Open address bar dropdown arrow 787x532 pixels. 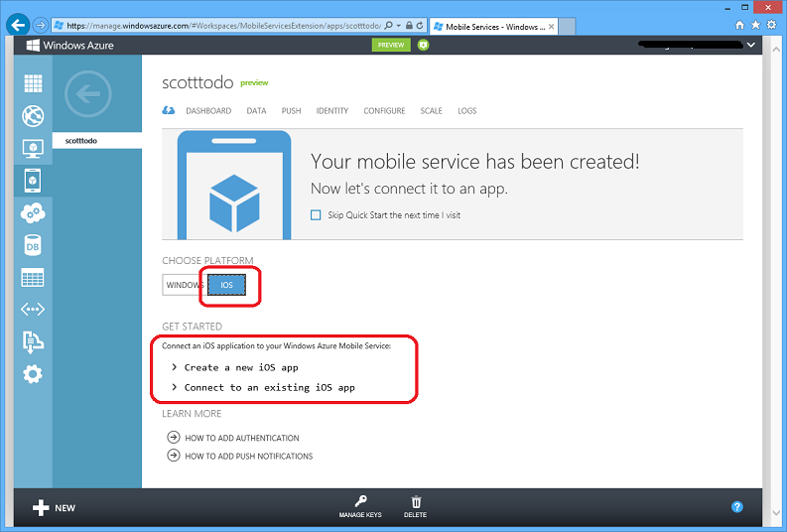click(x=399, y=25)
